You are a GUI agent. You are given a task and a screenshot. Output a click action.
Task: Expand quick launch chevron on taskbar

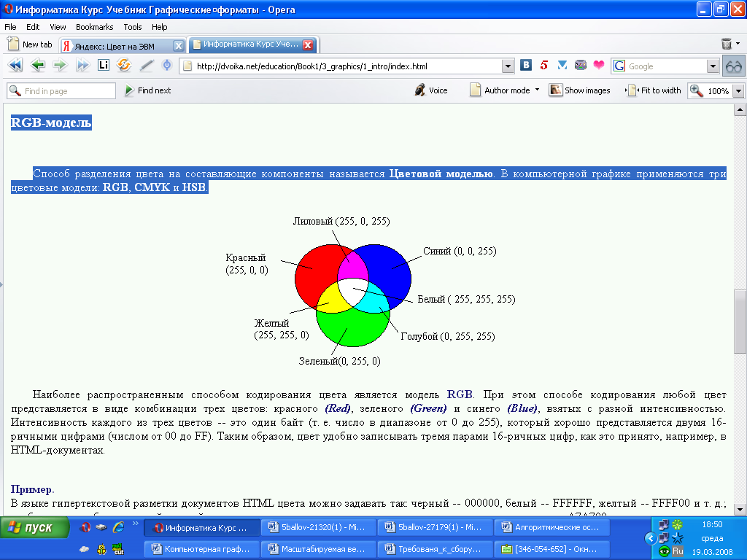(x=135, y=524)
